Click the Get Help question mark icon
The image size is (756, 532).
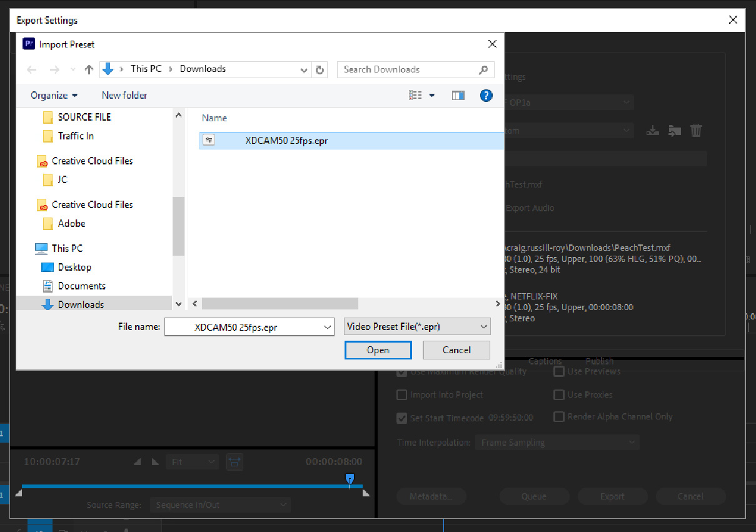(486, 95)
